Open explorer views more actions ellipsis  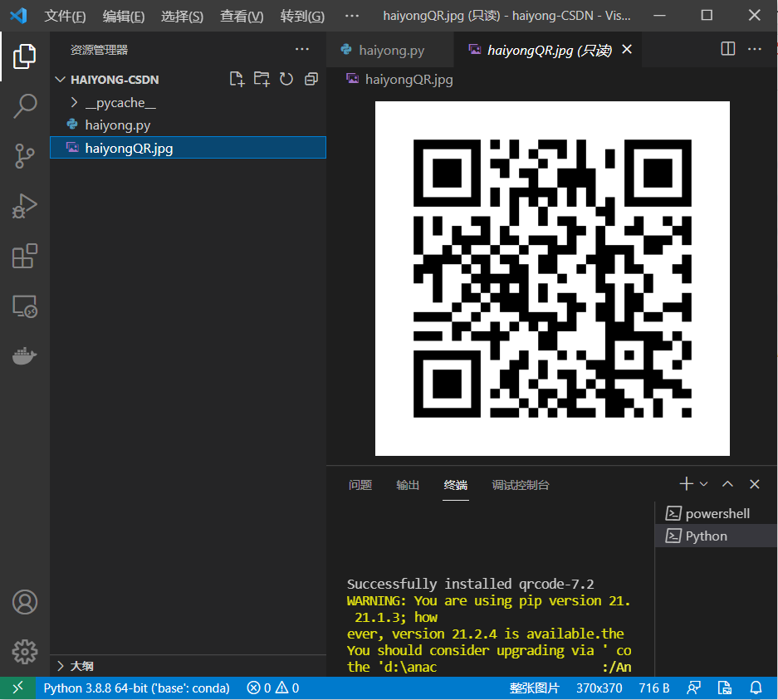301,49
